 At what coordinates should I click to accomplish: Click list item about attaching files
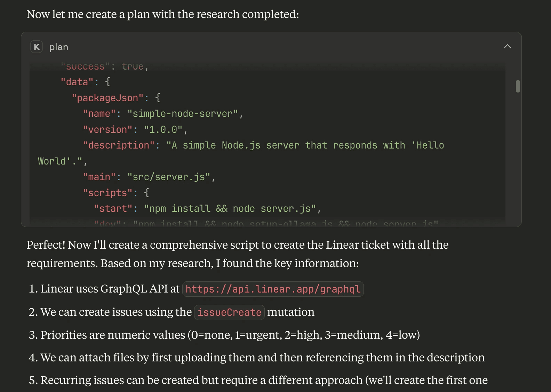(x=257, y=358)
